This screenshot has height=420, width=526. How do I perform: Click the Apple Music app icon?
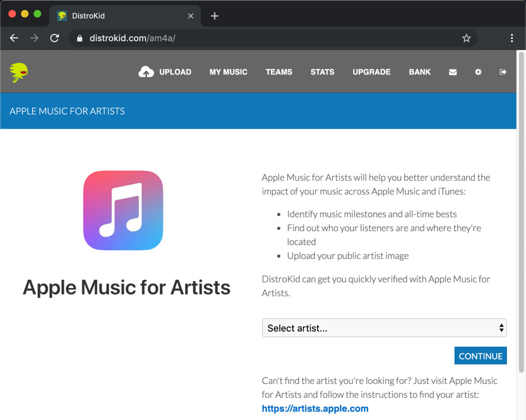[x=123, y=210]
